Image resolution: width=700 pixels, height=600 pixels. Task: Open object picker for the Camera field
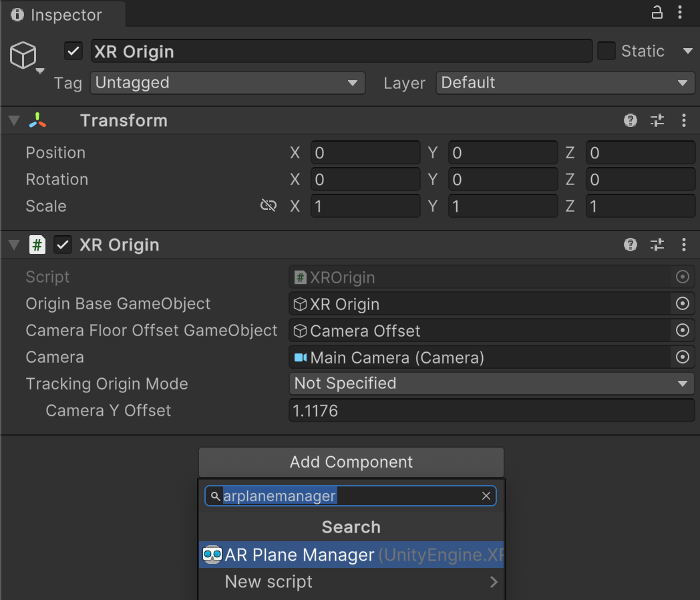tap(682, 357)
